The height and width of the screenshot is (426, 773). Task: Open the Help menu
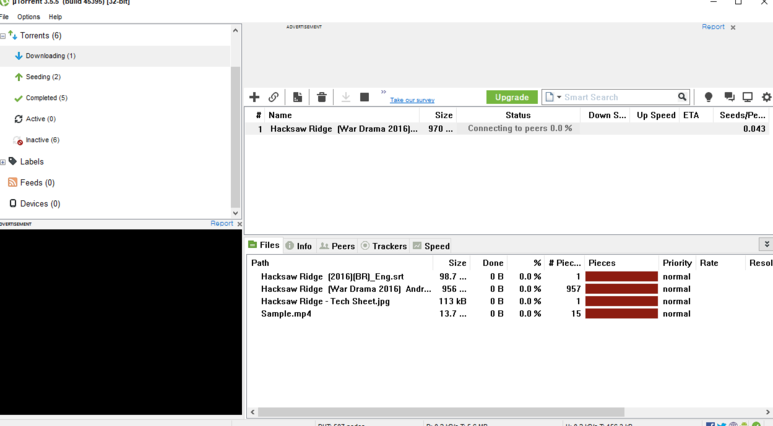[x=55, y=17]
